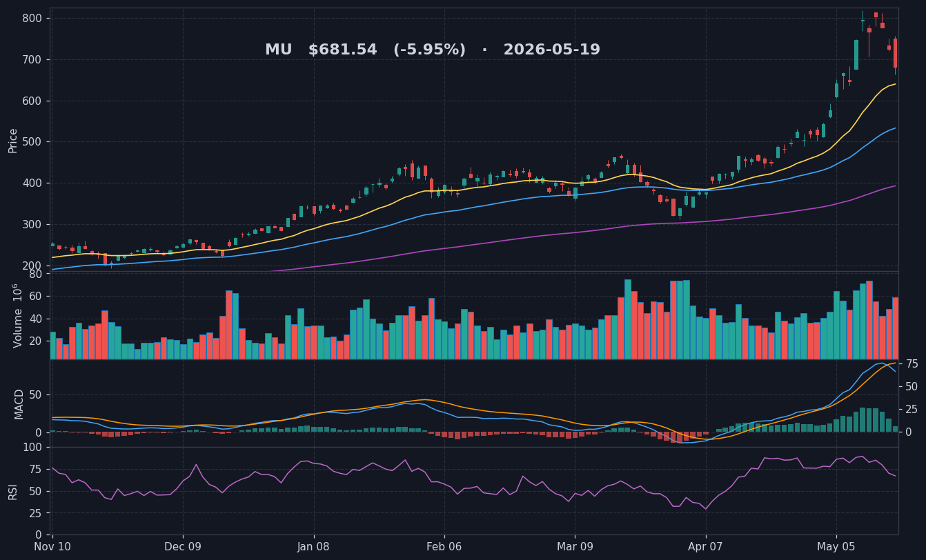The width and height of the screenshot is (926, 560).
Task: Click the (-5.95%) change value in title
Action: click(x=429, y=50)
